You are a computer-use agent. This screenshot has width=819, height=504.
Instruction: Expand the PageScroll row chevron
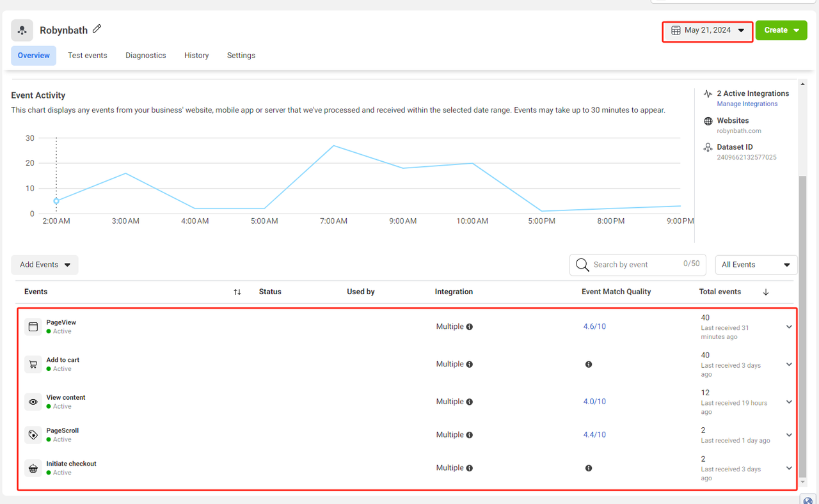point(789,435)
